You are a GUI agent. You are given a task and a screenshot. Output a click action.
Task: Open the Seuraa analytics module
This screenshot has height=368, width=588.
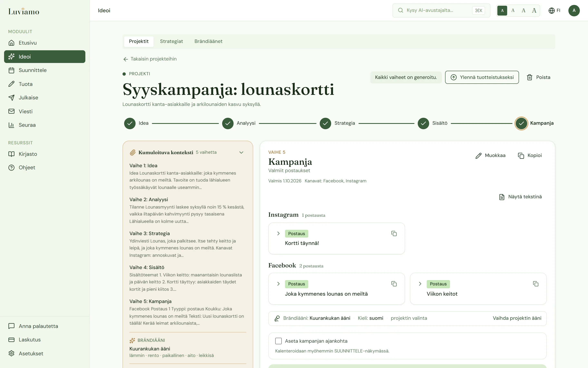(45, 125)
